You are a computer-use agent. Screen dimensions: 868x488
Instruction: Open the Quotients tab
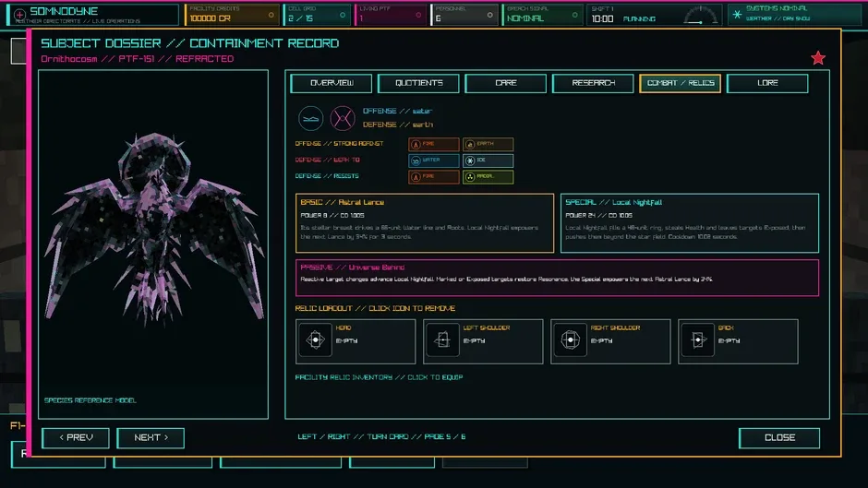pos(418,83)
